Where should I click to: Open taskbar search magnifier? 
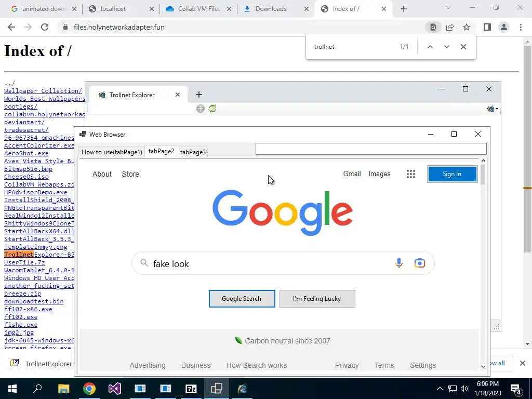pyautogui.click(x=37, y=389)
